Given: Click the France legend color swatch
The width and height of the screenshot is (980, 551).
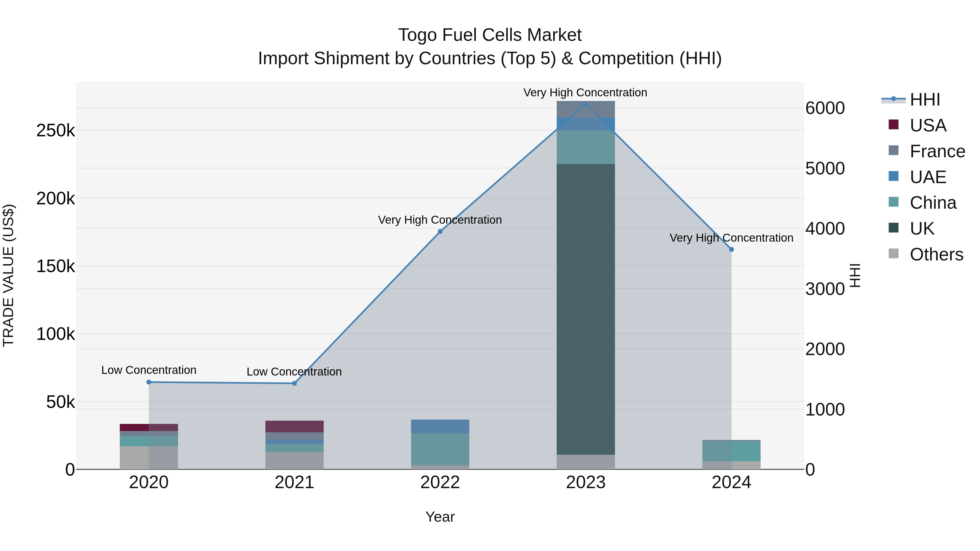Looking at the screenshot, I should (893, 150).
